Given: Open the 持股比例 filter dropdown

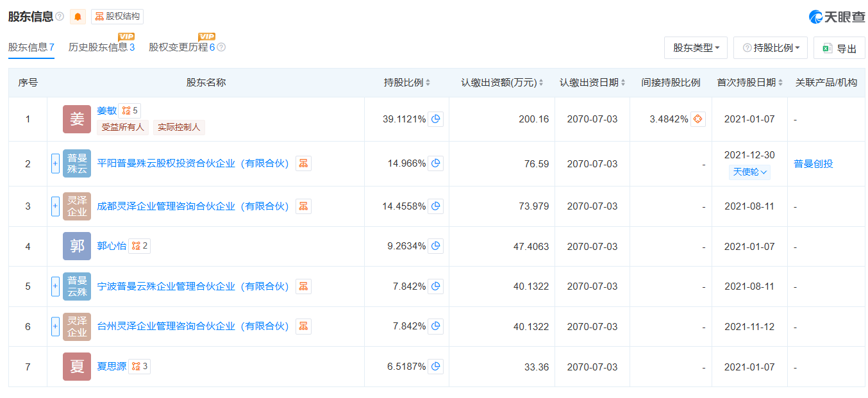Looking at the screenshot, I should click(770, 47).
